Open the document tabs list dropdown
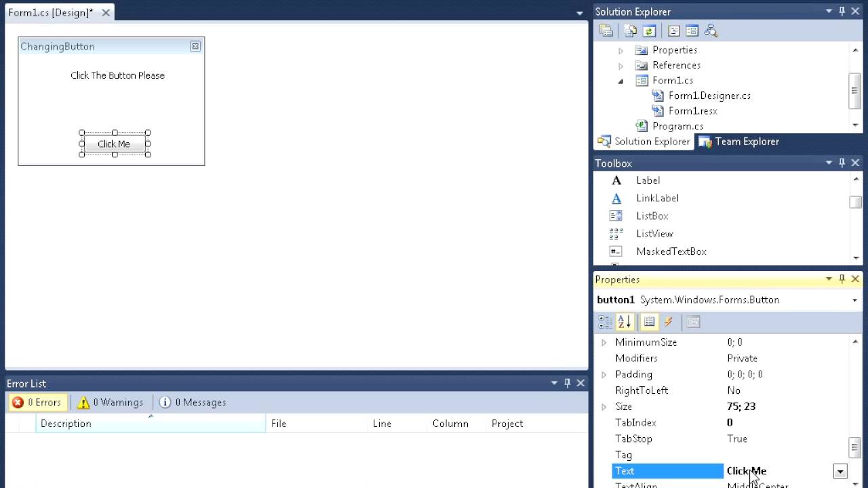The height and width of the screenshot is (488, 868). [579, 13]
